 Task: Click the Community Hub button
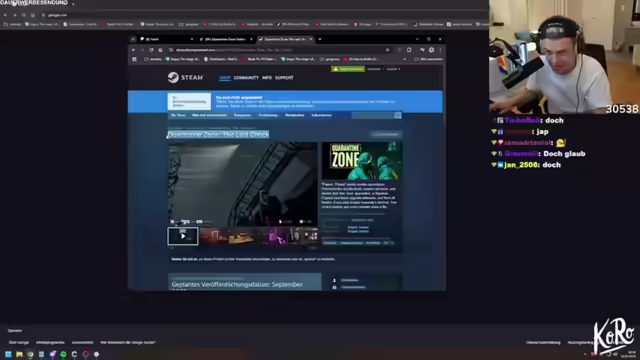[386, 134]
